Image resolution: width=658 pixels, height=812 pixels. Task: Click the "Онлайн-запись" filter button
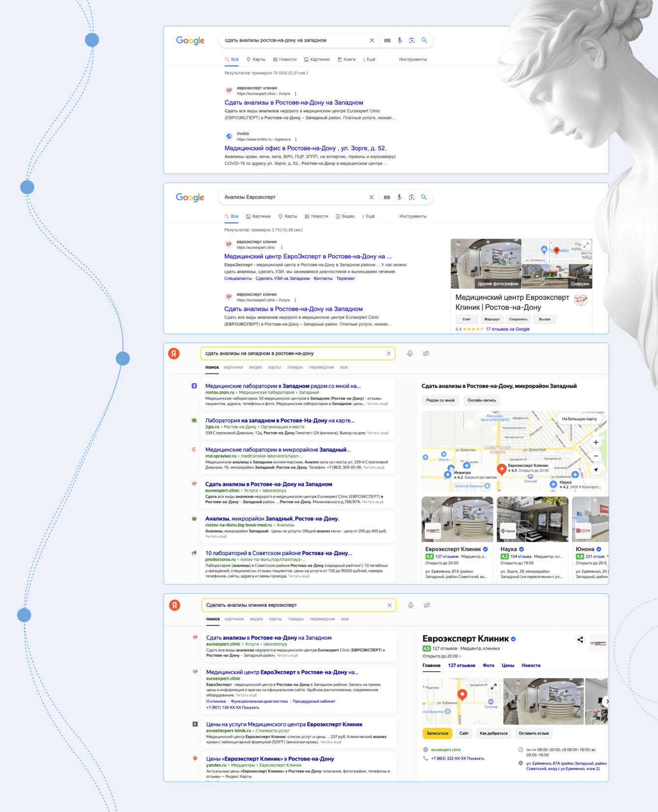tap(482, 401)
